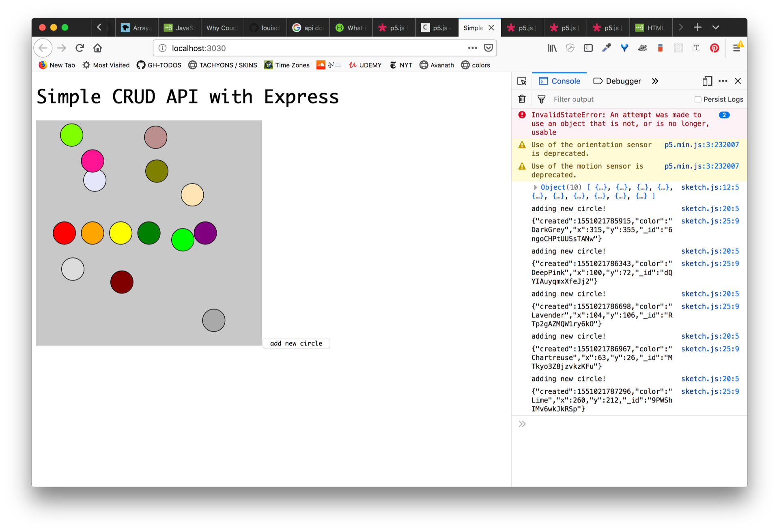Click the reload page icon

pos(80,48)
